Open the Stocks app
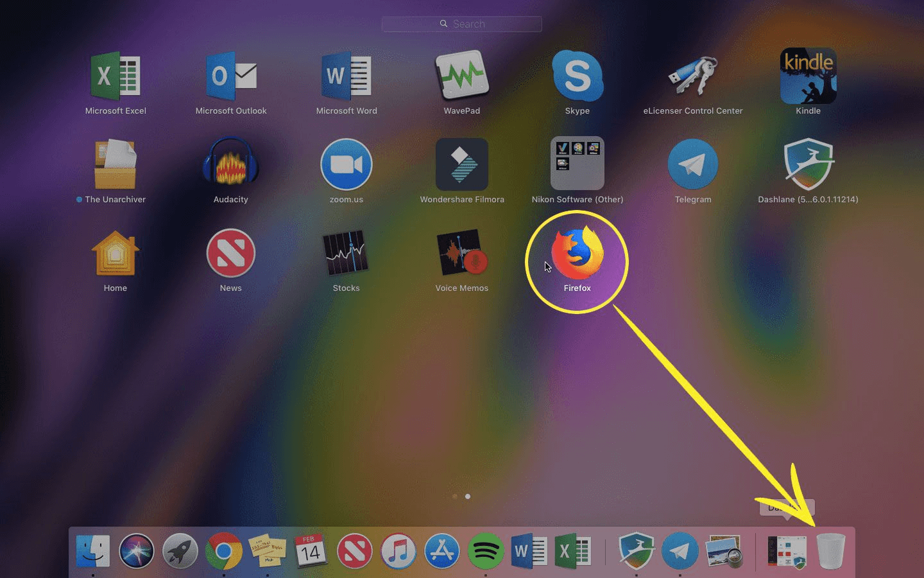This screenshot has height=578, width=924. 346,253
